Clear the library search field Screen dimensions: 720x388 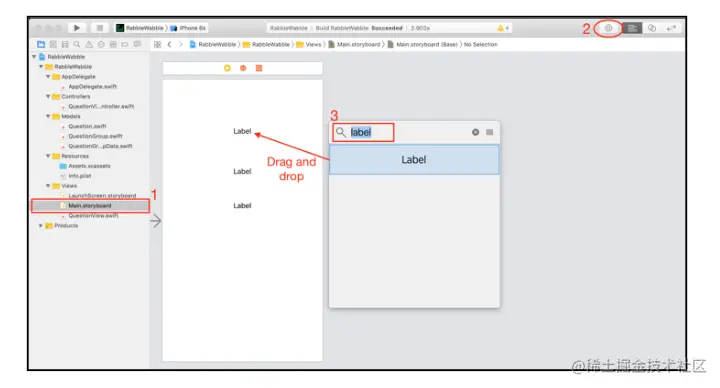tap(476, 132)
